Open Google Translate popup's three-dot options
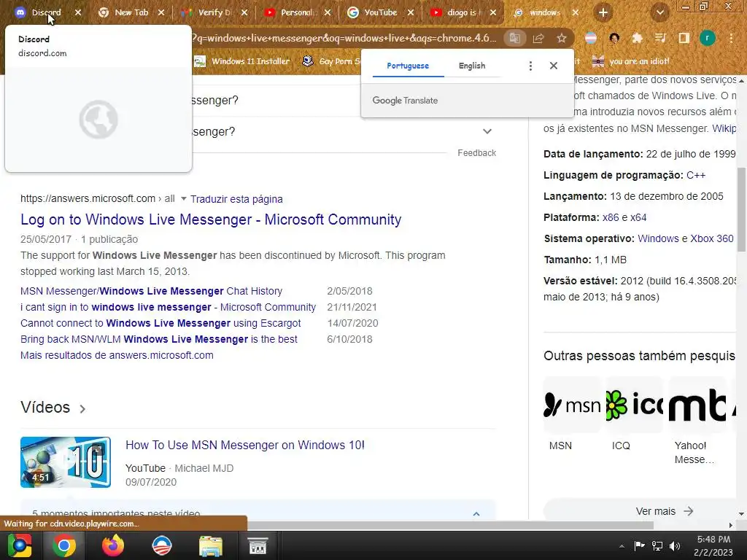 pyautogui.click(x=530, y=66)
